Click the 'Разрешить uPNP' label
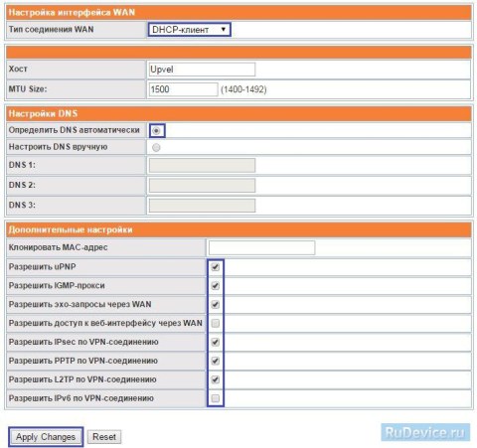This screenshot has height=448, width=477. point(42,267)
